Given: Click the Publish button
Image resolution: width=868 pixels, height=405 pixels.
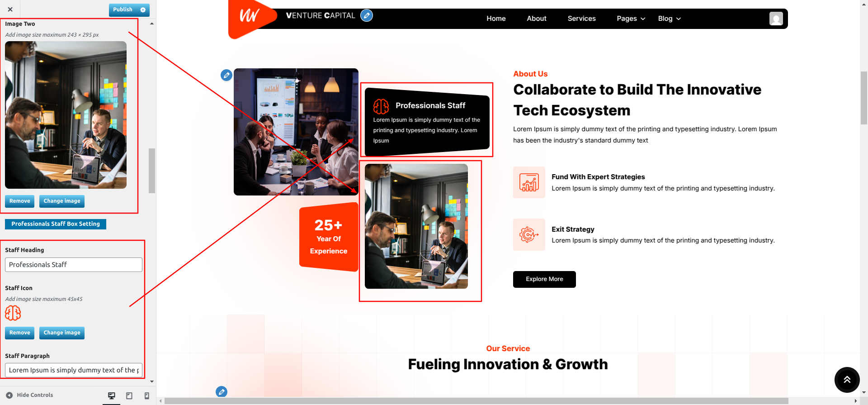Looking at the screenshot, I should pyautogui.click(x=123, y=10).
